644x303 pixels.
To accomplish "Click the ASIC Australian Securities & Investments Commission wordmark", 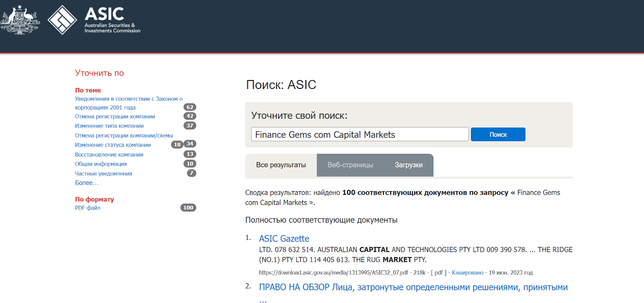I will pos(112,20).
